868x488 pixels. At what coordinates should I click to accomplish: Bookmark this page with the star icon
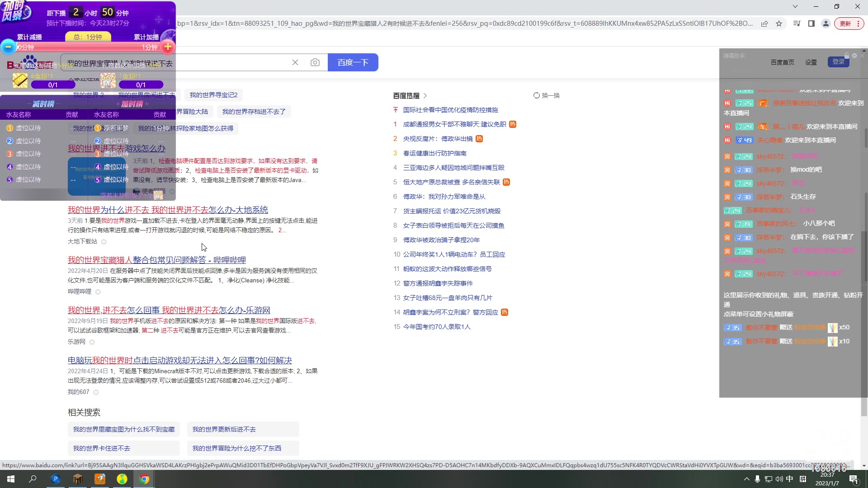point(779,23)
